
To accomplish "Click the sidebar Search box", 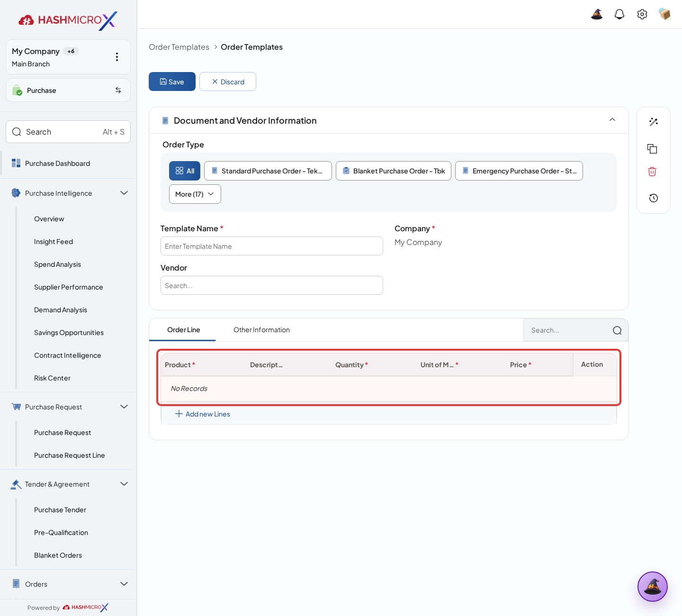I will pyautogui.click(x=68, y=132).
